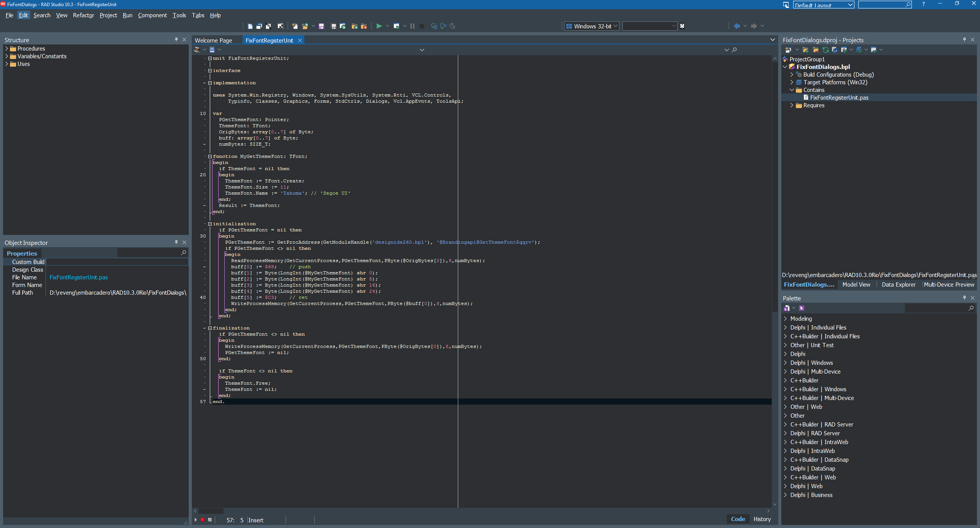980x528 pixels.
Task: Click the Palette panel category view icon
Action: click(x=787, y=308)
